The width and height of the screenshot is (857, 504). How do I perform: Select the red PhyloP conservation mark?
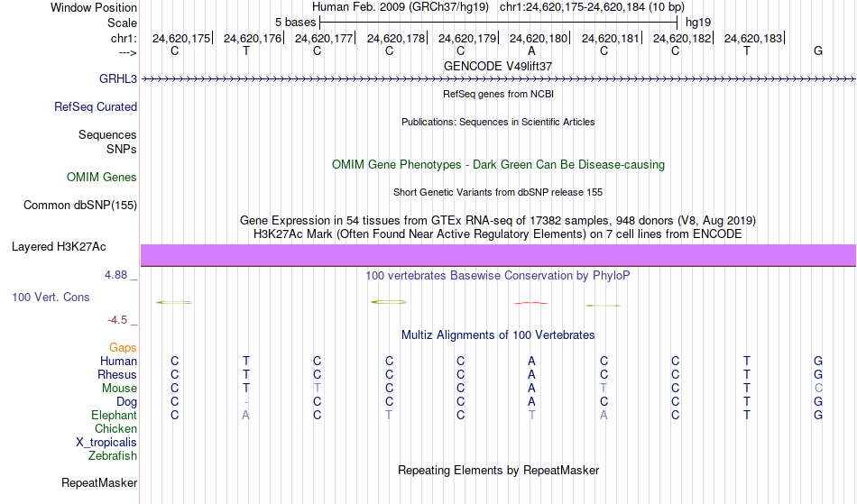[531, 303]
